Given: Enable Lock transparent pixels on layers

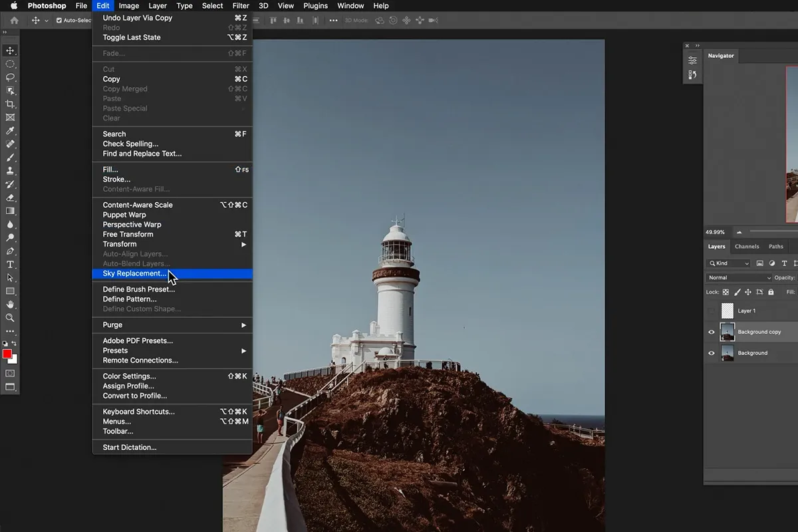Looking at the screenshot, I should point(726,293).
